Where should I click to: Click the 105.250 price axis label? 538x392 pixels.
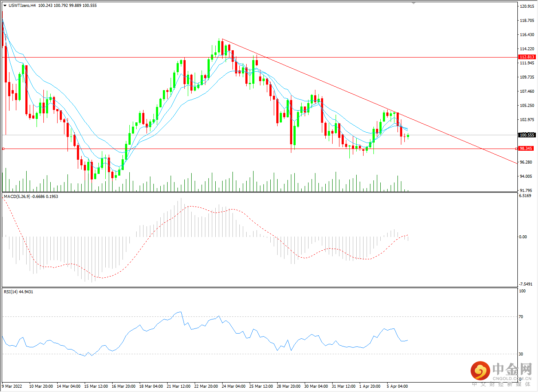(x=526, y=106)
